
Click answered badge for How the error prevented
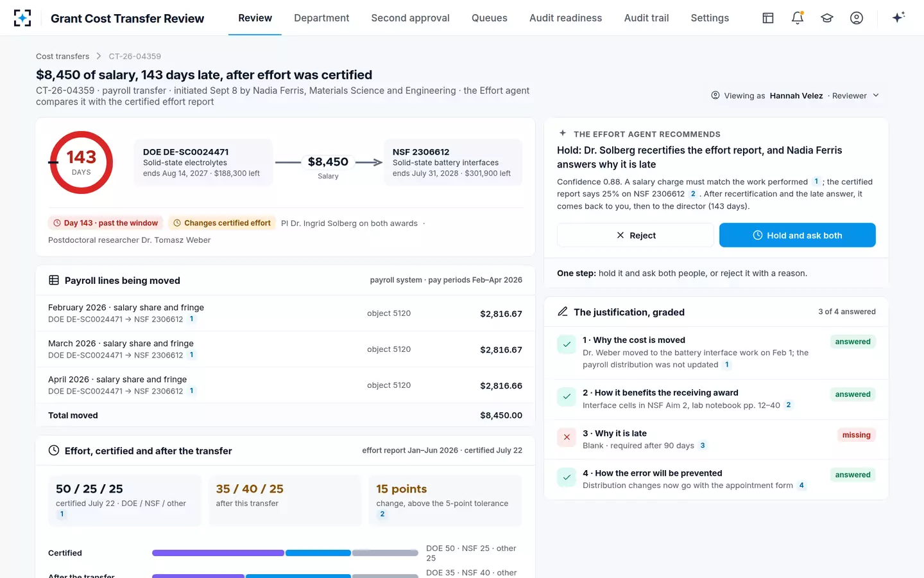pos(853,475)
